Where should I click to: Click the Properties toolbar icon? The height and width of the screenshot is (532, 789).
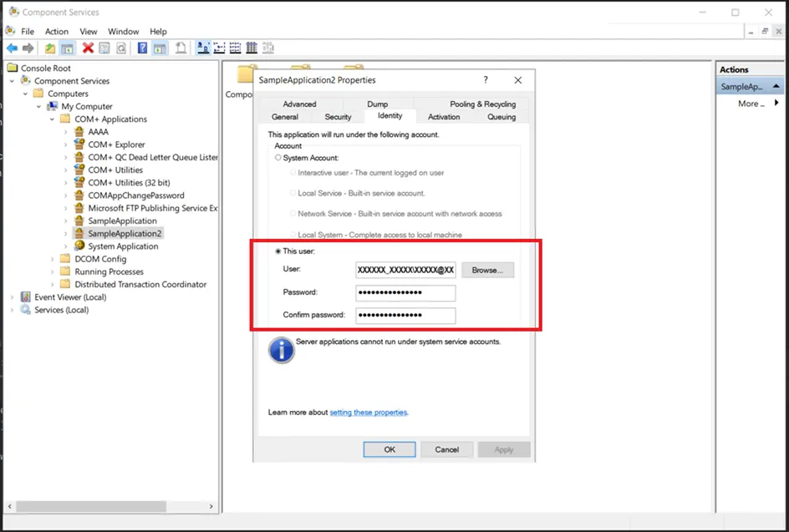coord(104,48)
